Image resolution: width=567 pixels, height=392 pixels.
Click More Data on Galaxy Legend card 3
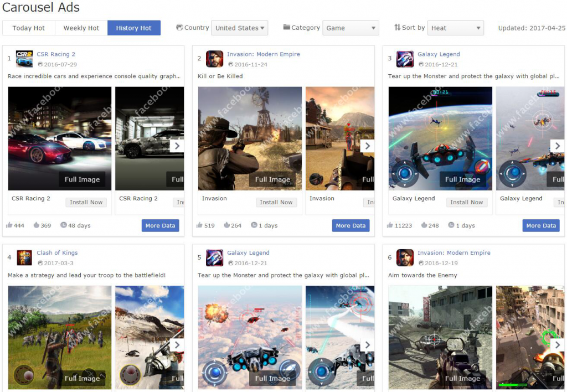541,225
